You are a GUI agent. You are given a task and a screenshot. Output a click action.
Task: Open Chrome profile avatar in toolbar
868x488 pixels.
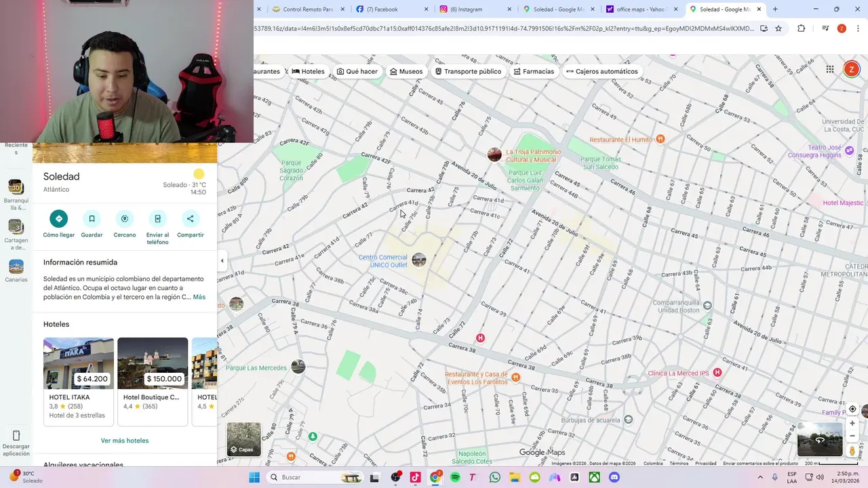coord(842,28)
